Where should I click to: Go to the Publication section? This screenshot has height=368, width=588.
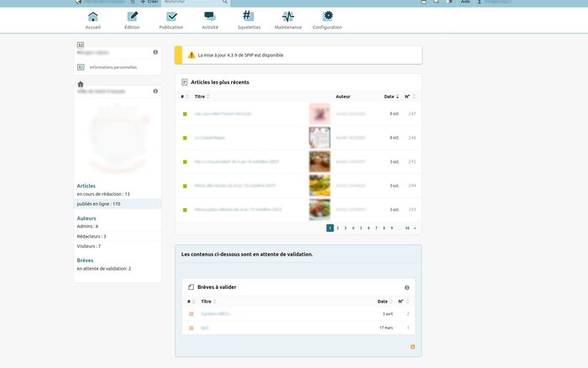click(171, 20)
